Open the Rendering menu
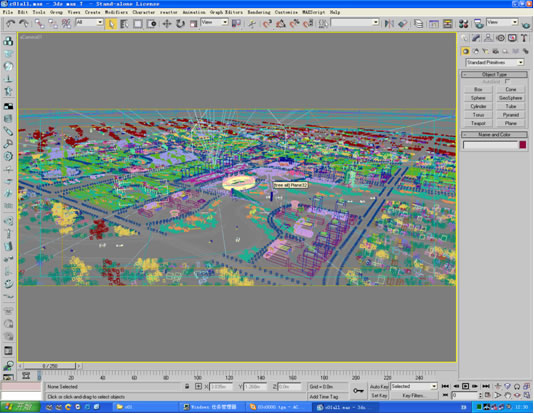 (258, 12)
